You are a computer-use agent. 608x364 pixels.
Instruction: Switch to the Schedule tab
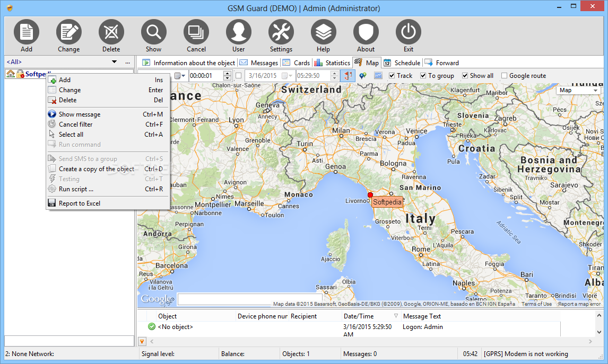pos(402,63)
